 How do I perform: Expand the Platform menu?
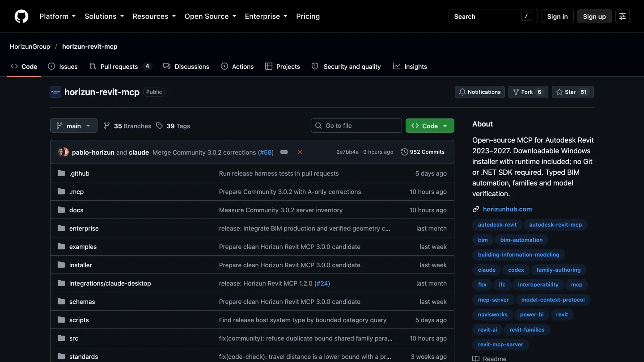click(x=58, y=16)
